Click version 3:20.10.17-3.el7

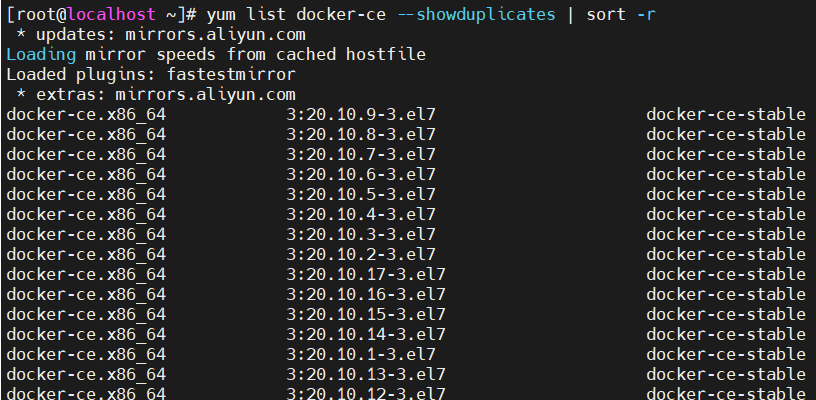(366, 275)
